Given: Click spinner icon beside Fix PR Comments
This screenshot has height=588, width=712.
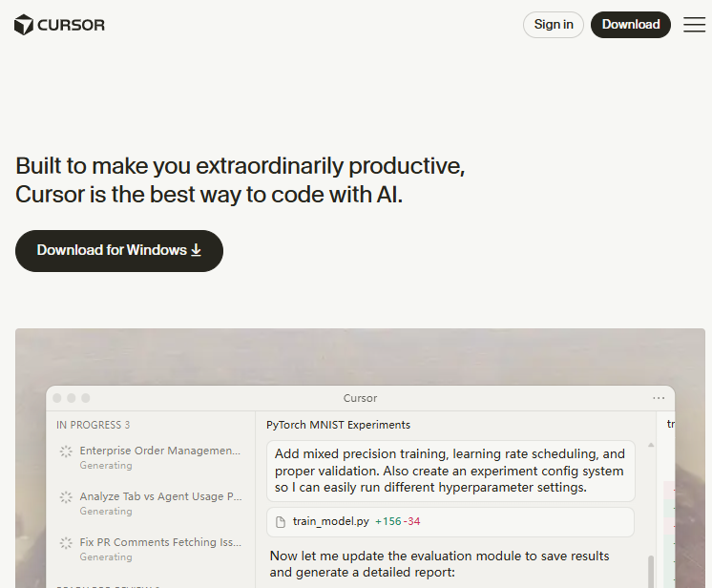Looking at the screenshot, I should pos(66,543).
